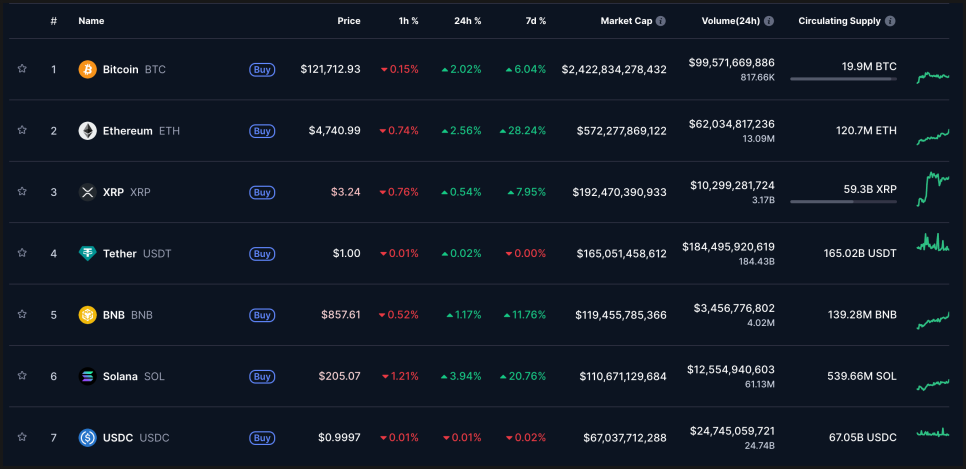This screenshot has width=966, height=469.
Task: Sort the table by rank # column
Action: 54,21
